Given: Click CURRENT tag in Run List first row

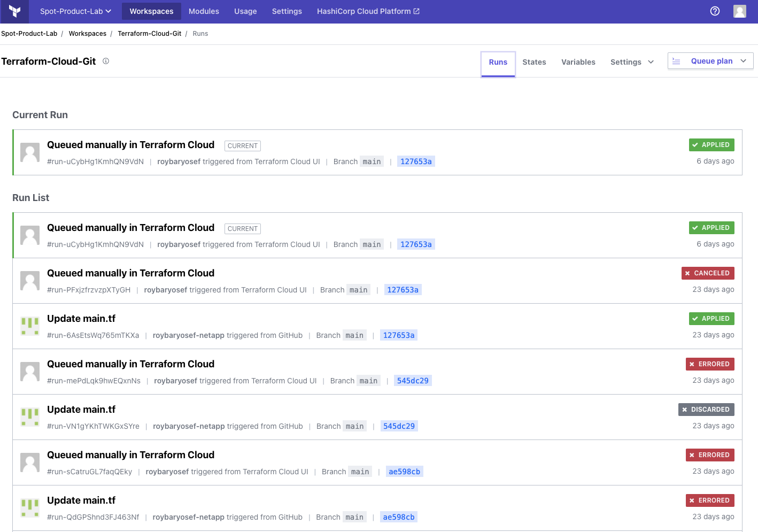Looking at the screenshot, I should (x=243, y=229).
